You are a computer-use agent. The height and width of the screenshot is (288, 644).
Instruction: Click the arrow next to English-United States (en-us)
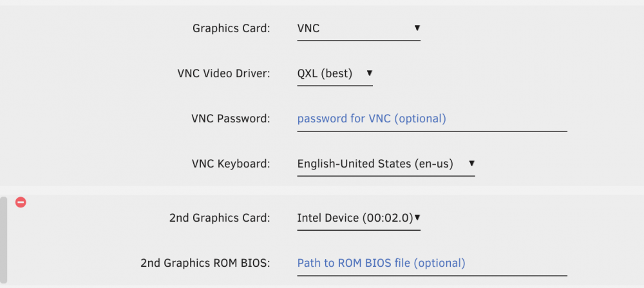pyautogui.click(x=471, y=164)
